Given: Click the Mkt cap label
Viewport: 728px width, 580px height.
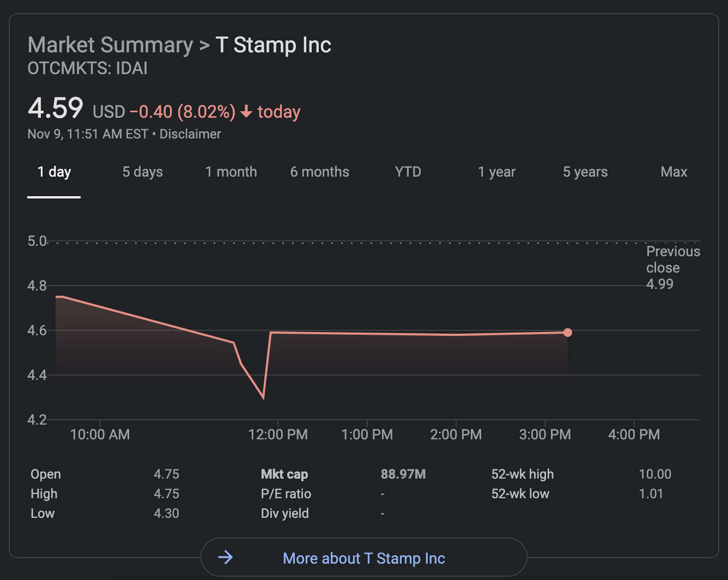Looking at the screenshot, I should tap(284, 474).
